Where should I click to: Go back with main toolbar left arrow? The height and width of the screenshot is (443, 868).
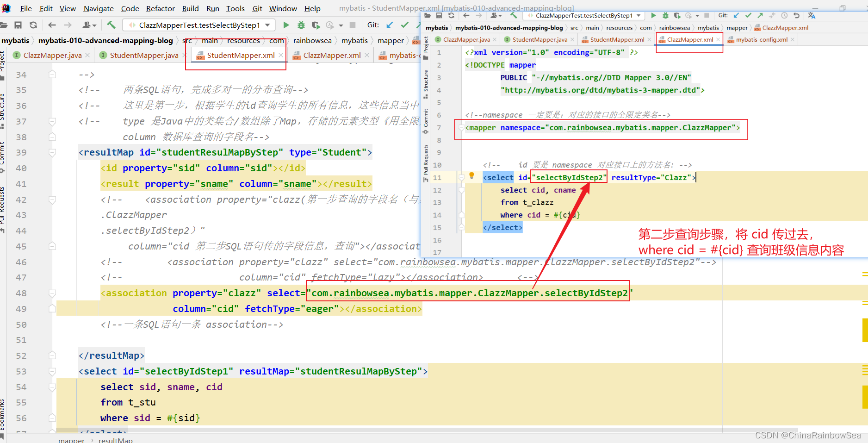(x=52, y=25)
